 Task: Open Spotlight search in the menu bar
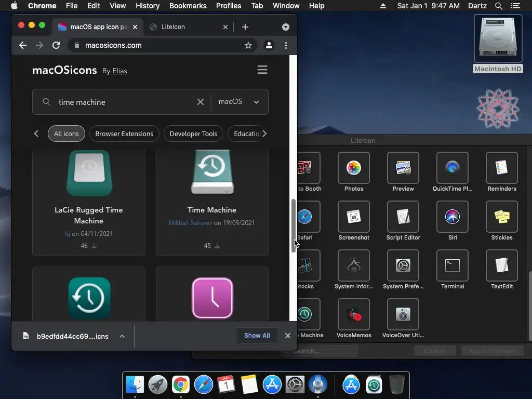pyautogui.click(x=498, y=6)
